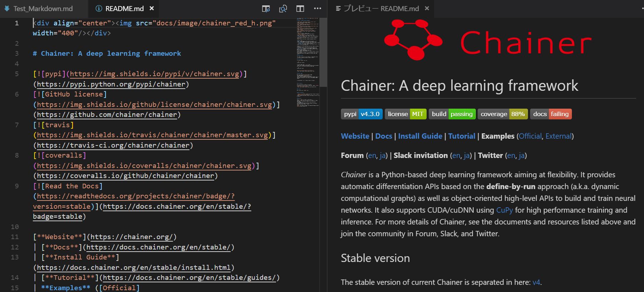Open the Twitter 'ja' link
This screenshot has height=292, width=644.
[522, 155]
